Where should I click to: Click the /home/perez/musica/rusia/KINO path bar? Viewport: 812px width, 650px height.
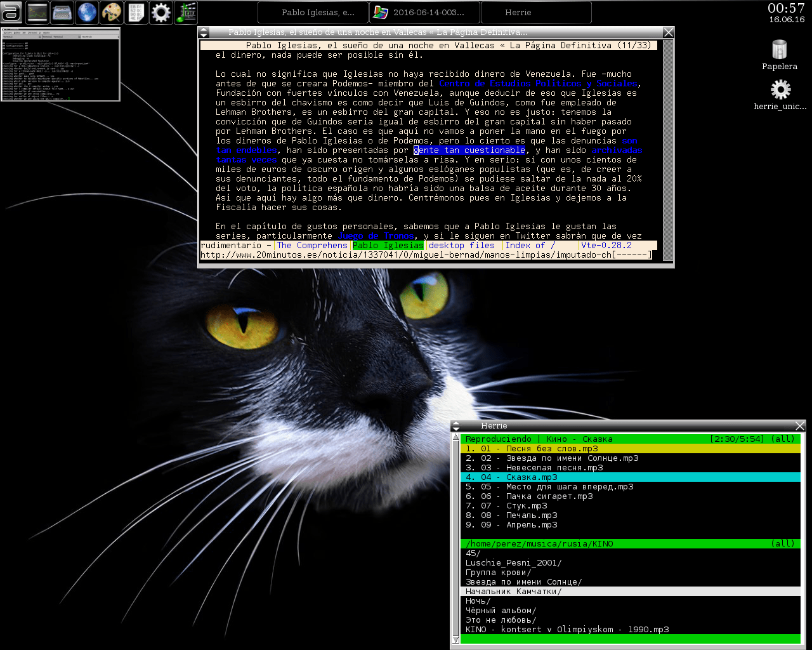pyautogui.click(x=631, y=544)
